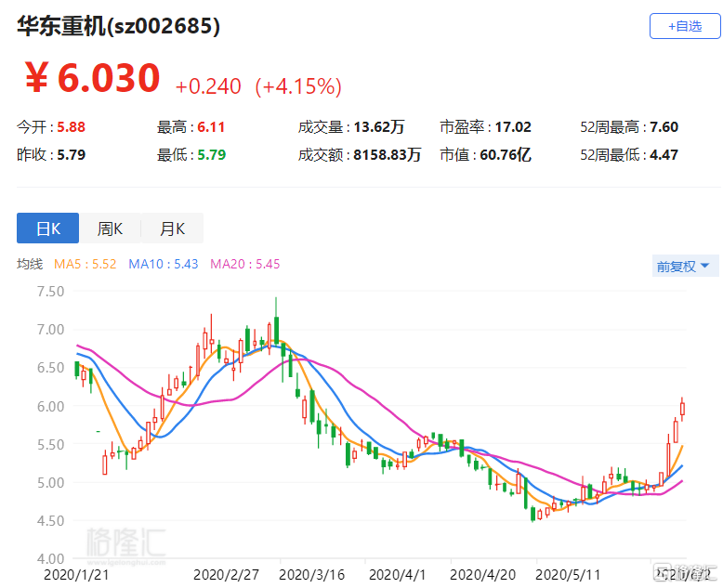Switch to the 日K daily chart tab
Screen dimensions: 723x588
48,229
